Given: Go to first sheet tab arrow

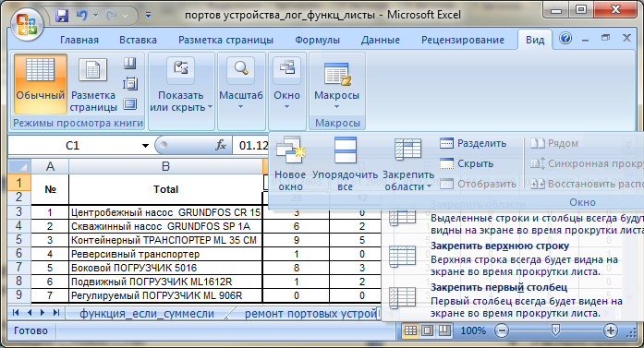Looking at the screenshot, I should tap(16, 313).
